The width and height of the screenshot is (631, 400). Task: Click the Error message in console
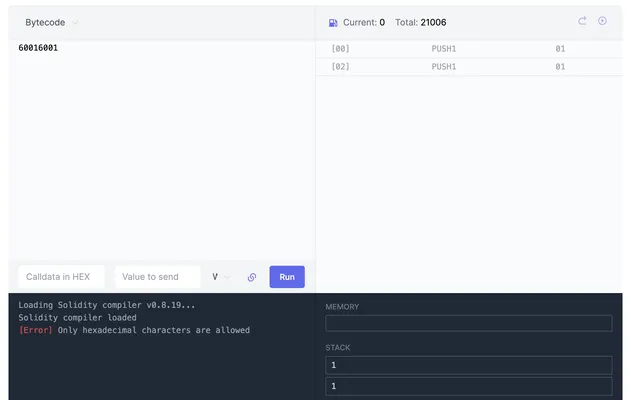pos(134,330)
